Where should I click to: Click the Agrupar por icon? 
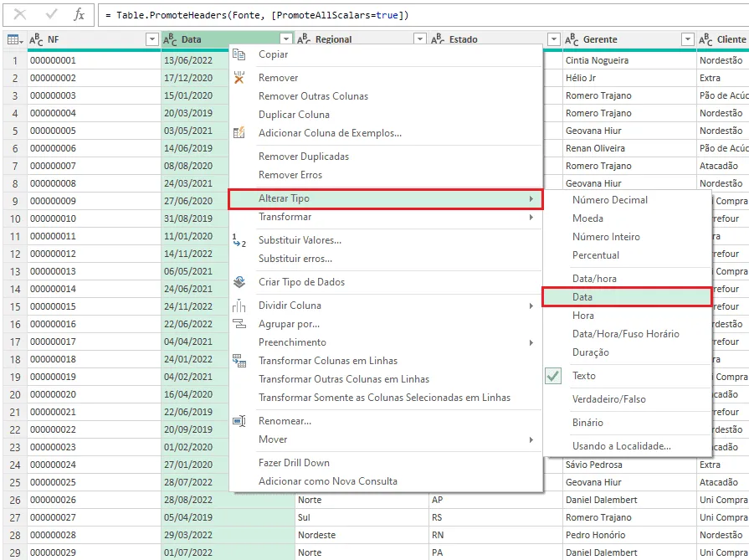(239, 324)
